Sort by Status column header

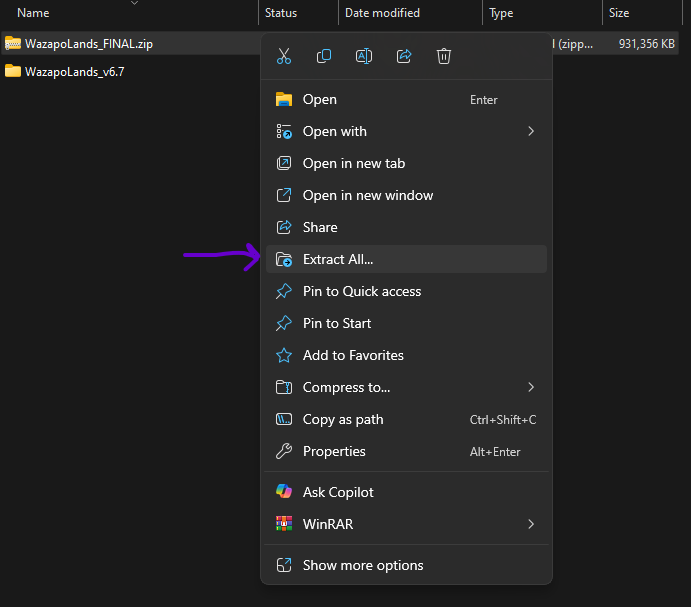[x=281, y=13]
